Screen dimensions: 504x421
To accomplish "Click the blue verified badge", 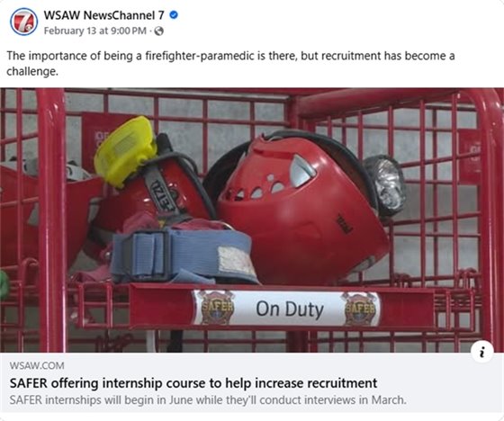I will coord(174,14).
